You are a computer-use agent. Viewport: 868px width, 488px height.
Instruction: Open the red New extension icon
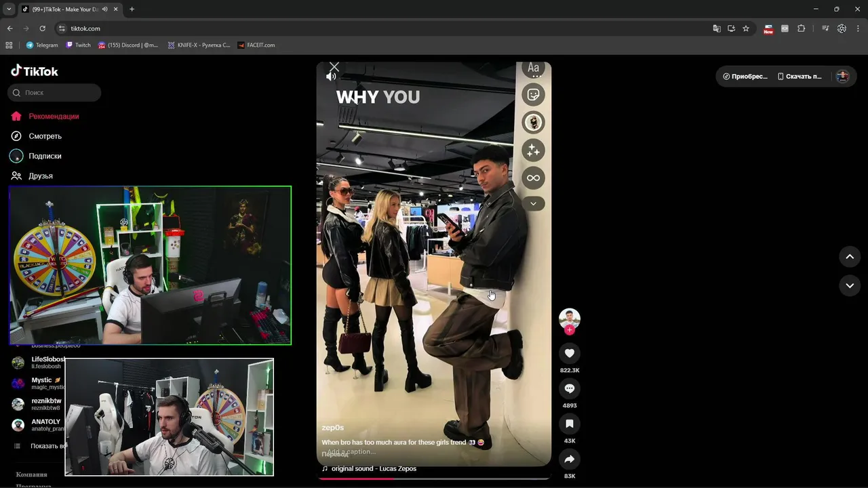click(x=768, y=28)
